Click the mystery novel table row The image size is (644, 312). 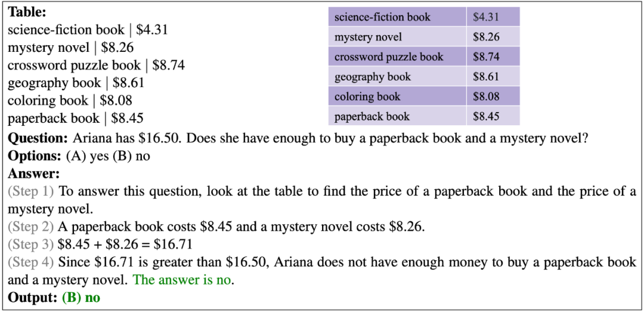pyautogui.click(x=425, y=37)
